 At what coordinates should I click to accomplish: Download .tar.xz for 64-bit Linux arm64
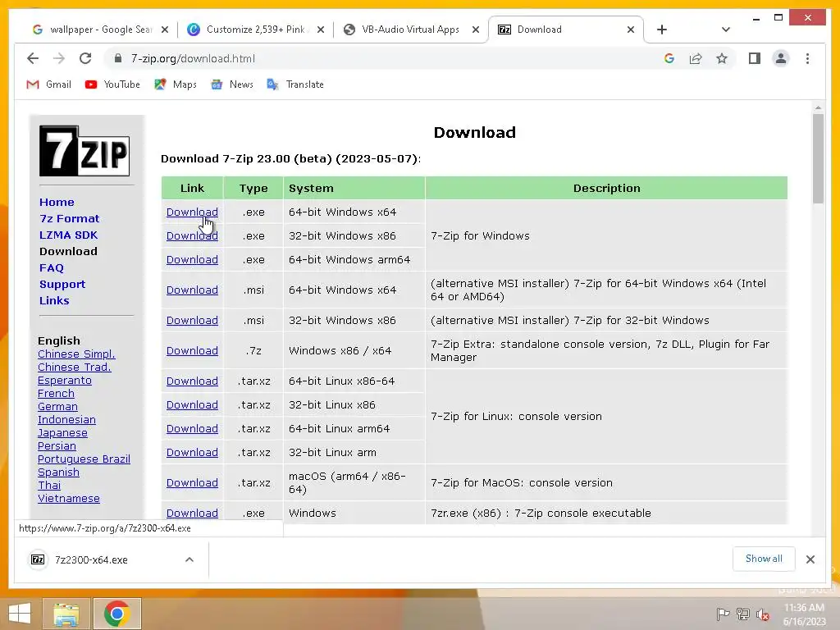point(192,428)
